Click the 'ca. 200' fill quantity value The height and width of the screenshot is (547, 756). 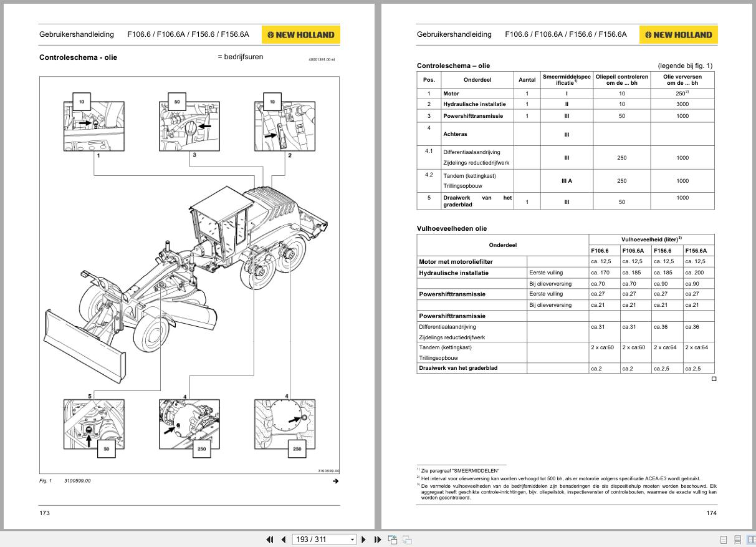coord(694,273)
